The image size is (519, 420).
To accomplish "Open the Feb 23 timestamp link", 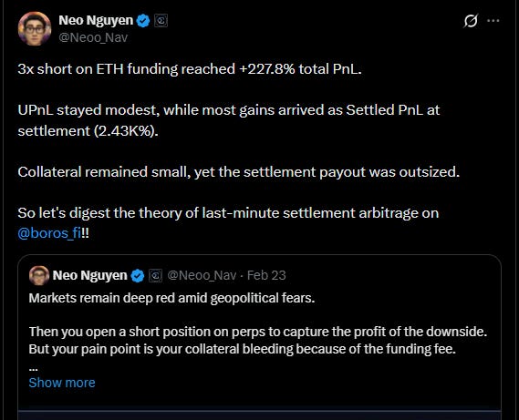I will point(266,275).
